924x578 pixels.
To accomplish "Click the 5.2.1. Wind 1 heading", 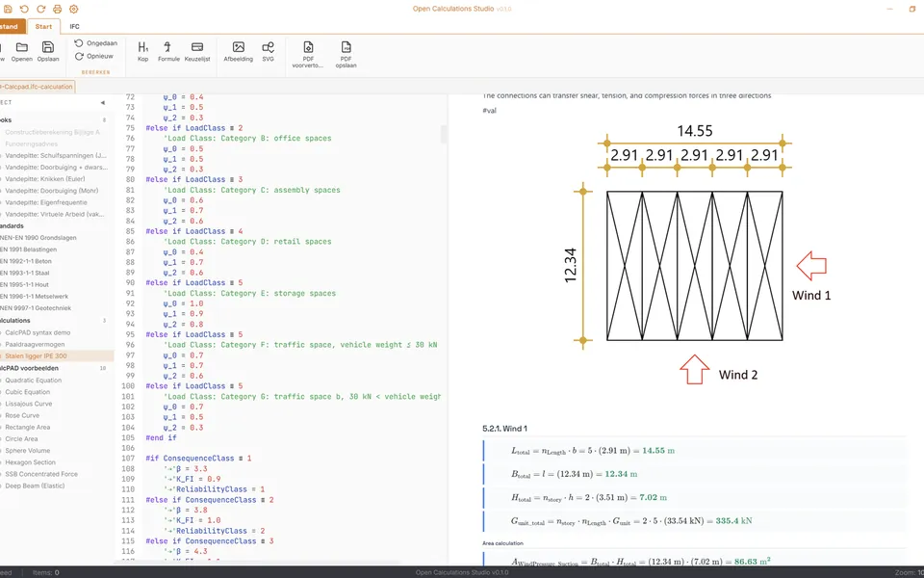I will [x=504, y=429].
